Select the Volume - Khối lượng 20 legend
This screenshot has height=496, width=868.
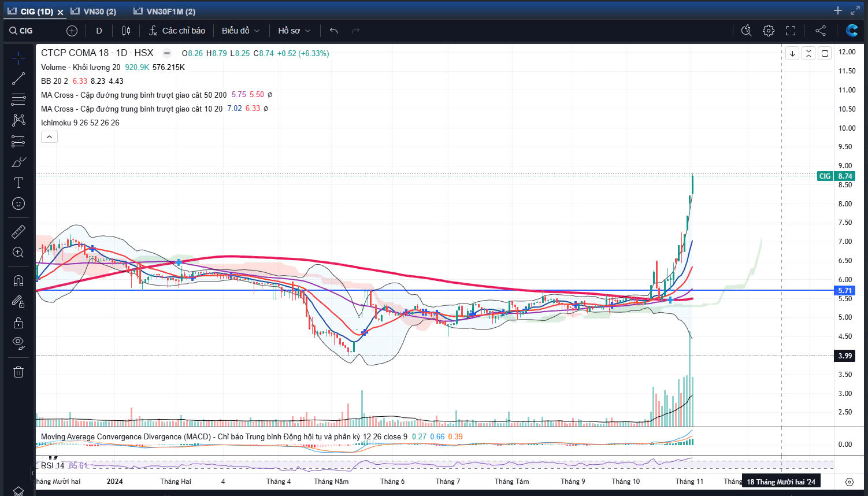[80, 67]
